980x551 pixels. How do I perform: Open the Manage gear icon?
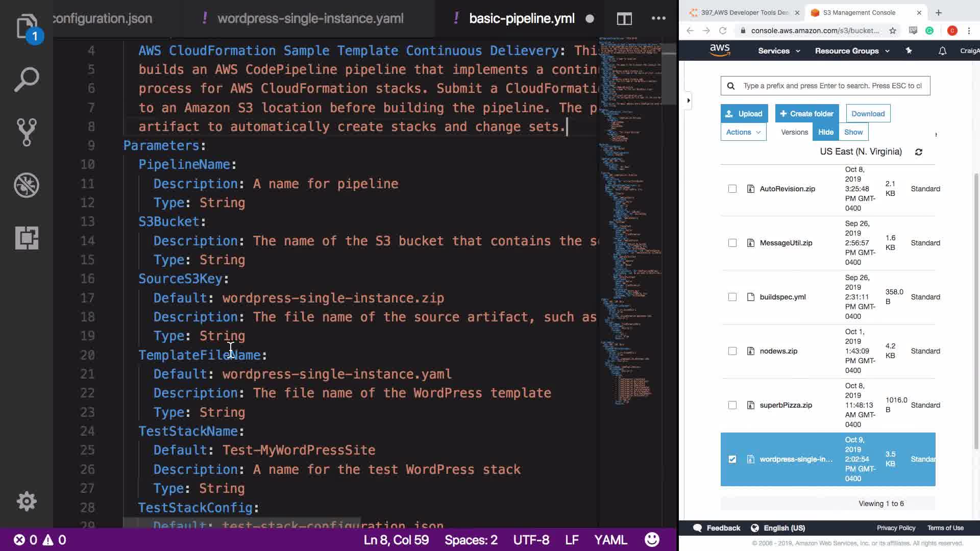pyautogui.click(x=26, y=502)
